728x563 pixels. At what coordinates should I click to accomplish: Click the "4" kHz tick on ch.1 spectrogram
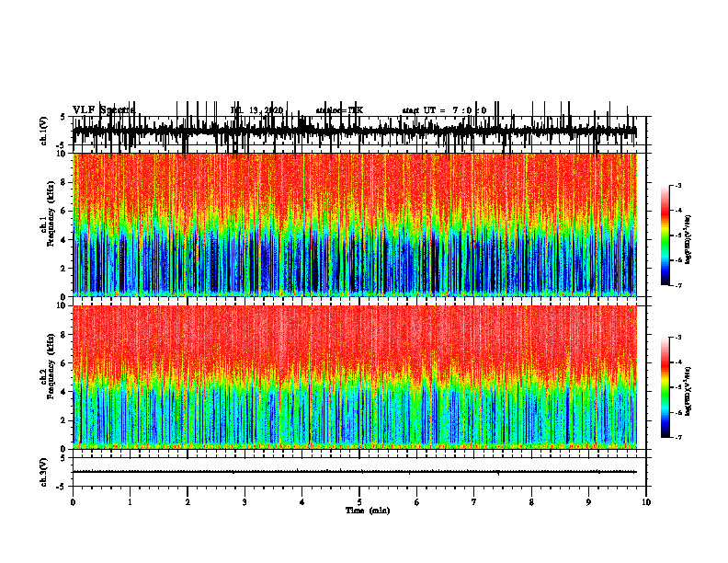click(x=63, y=240)
